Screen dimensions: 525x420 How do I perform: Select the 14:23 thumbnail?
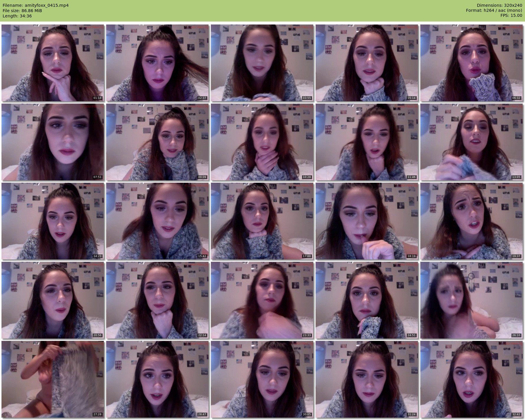tap(52, 221)
